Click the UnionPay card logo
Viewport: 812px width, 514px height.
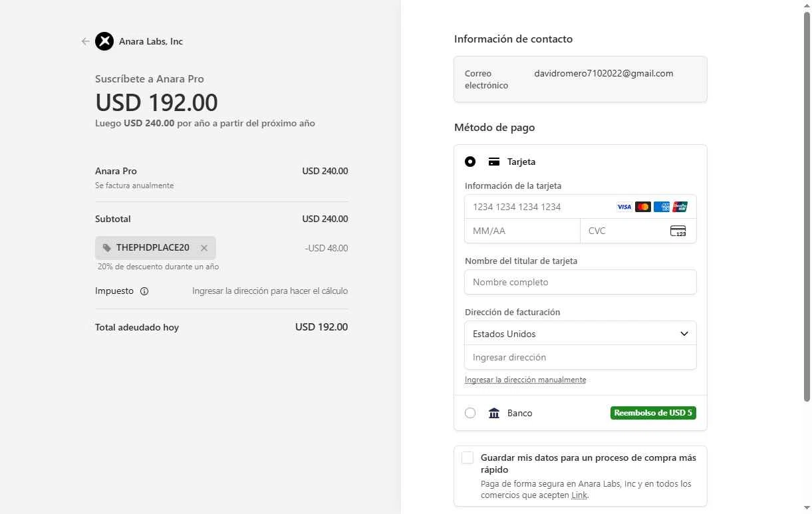tap(680, 207)
